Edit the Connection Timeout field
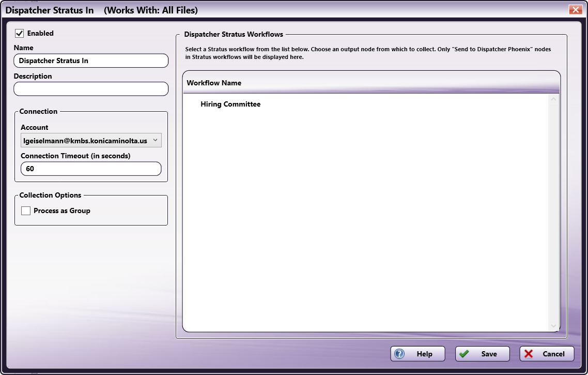588x375 pixels. [x=91, y=169]
